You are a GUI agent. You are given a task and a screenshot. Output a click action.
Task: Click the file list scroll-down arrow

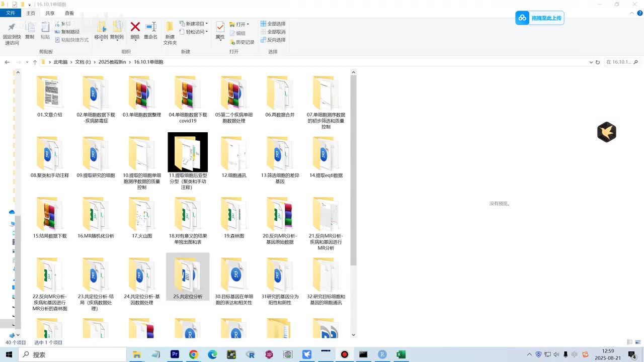353,334
